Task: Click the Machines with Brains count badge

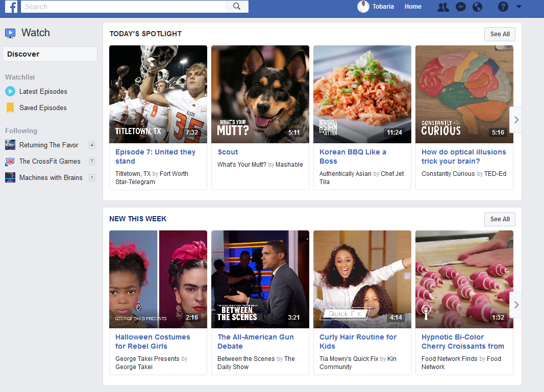Action: pos(91,178)
